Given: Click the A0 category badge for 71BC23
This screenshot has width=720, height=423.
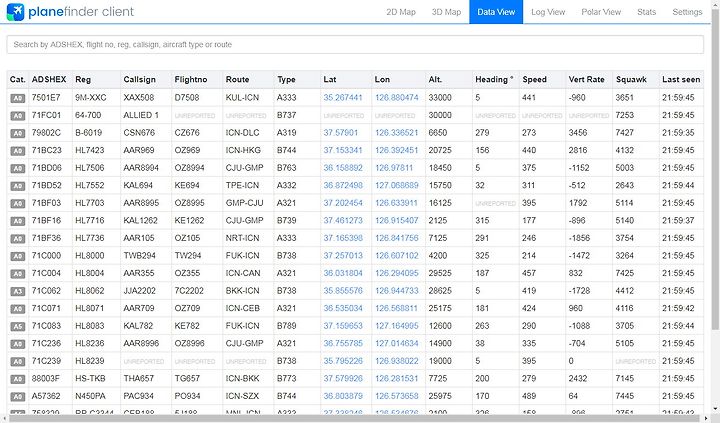Looking at the screenshot, I should [x=17, y=151].
